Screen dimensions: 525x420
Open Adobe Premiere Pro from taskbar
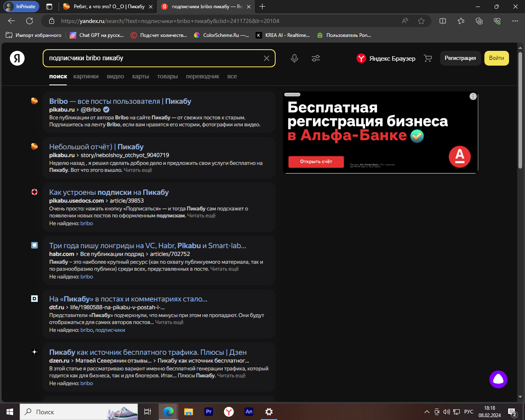pyautogui.click(x=209, y=412)
